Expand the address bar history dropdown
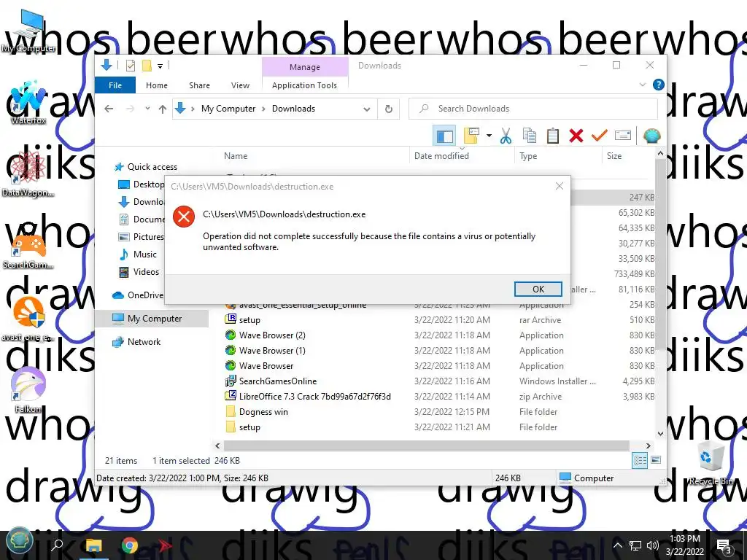Image resolution: width=747 pixels, height=560 pixels. click(367, 109)
